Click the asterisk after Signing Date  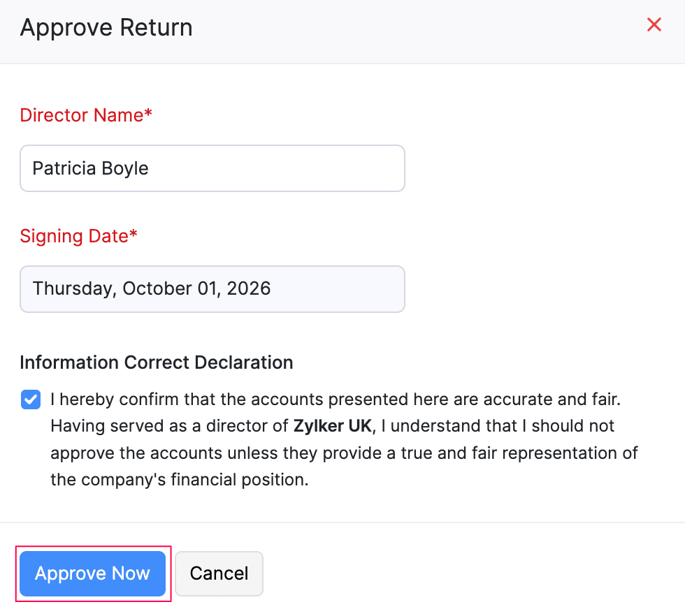tap(134, 233)
